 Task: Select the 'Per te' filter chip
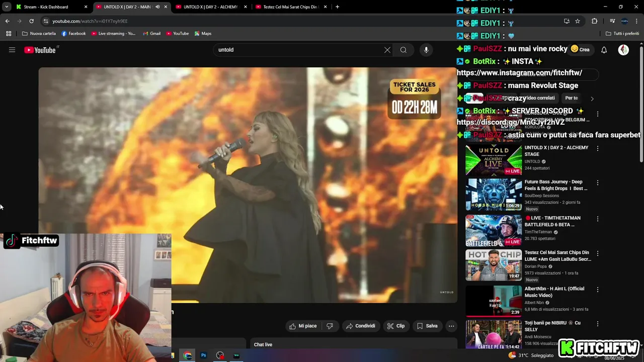(x=572, y=98)
